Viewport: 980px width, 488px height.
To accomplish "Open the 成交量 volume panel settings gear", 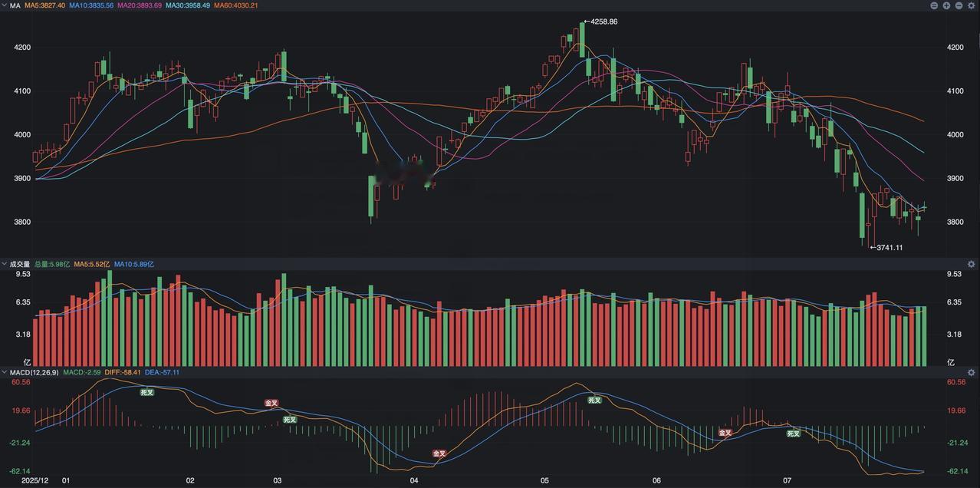I will point(971,264).
